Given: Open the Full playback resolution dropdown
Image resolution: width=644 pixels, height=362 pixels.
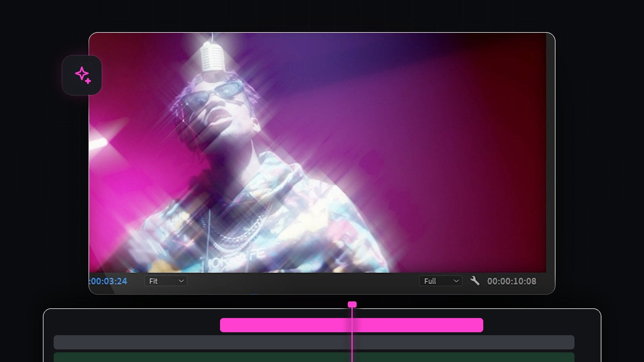Looking at the screenshot, I should (x=441, y=281).
